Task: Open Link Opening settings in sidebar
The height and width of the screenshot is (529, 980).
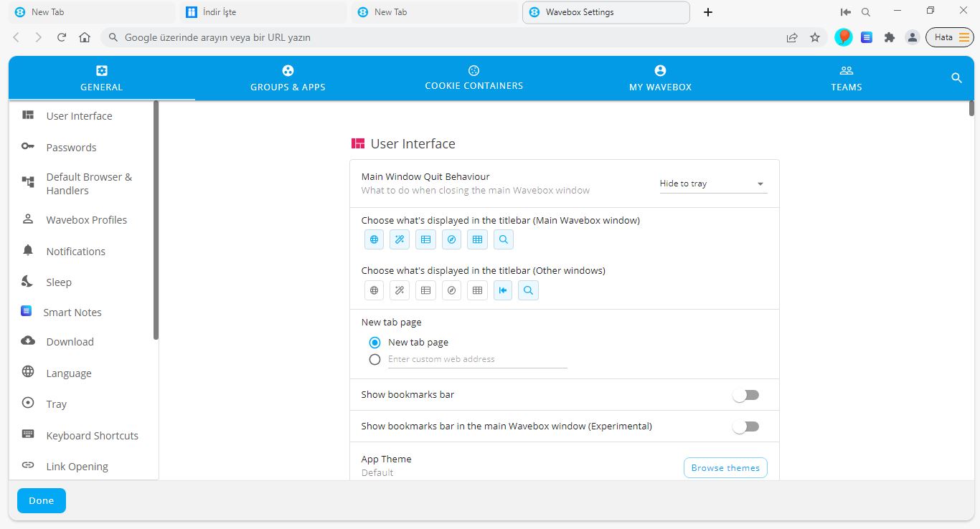Action: click(x=80, y=467)
